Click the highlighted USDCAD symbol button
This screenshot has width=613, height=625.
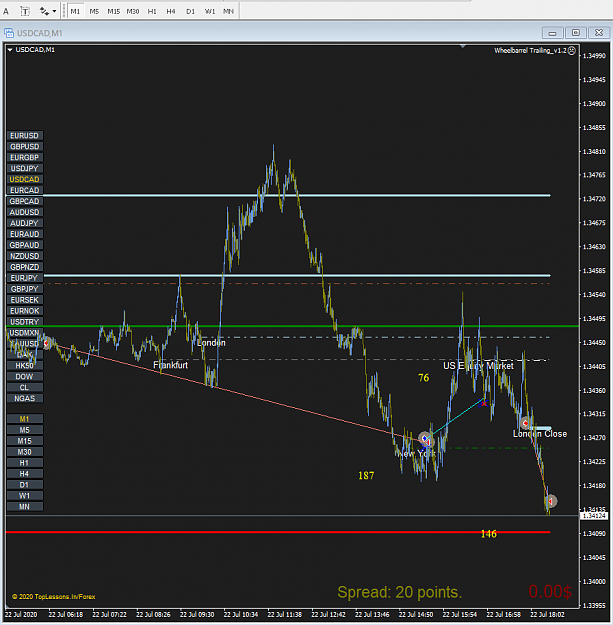coord(25,179)
